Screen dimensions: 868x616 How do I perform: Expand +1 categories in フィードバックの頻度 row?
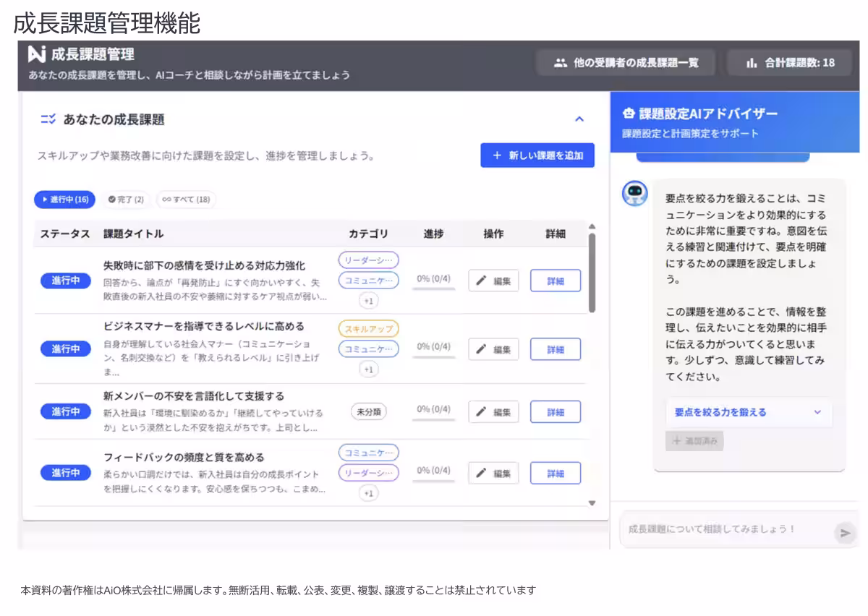click(369, 493)
